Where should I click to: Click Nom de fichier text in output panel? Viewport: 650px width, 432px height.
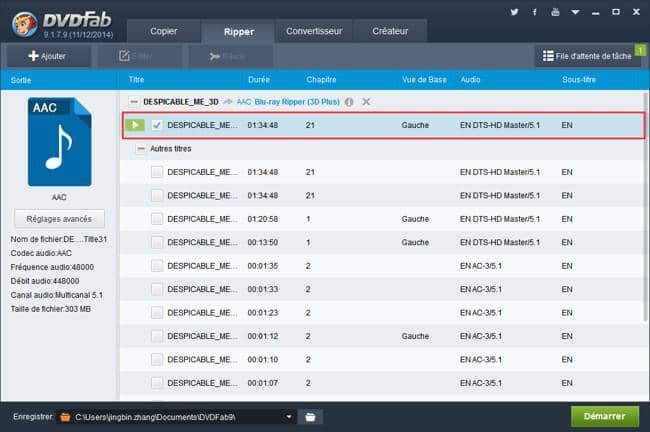(58, 239)
